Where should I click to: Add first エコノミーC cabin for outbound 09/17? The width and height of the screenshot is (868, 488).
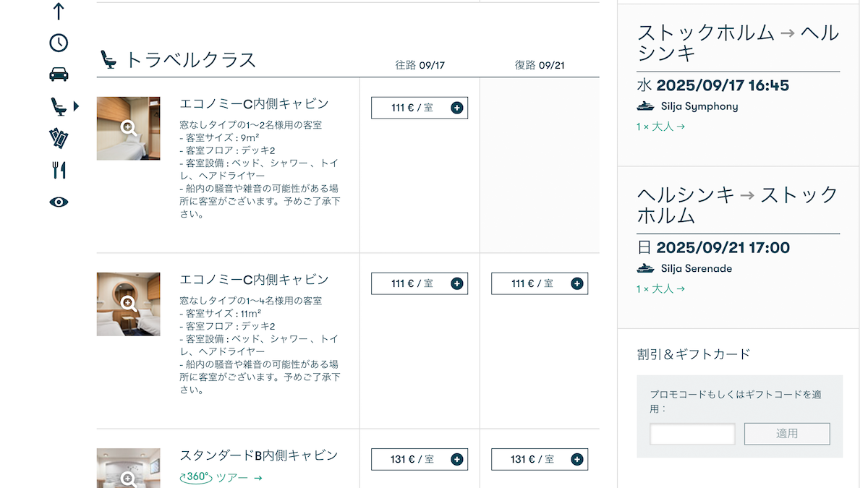[x=420, y=108]
